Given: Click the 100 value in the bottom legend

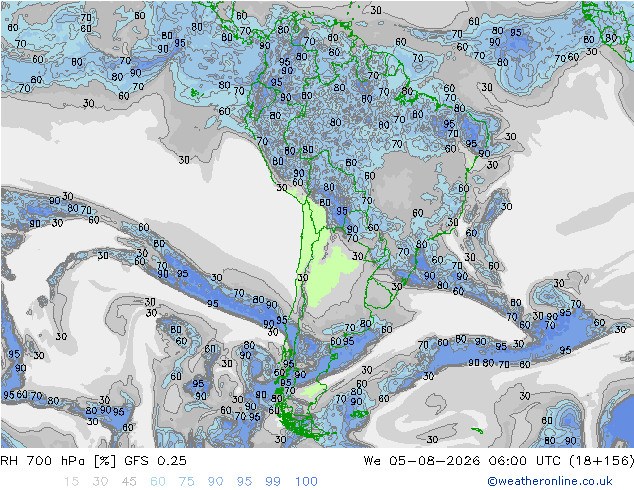Looking at the screenshot, I should pos(306,482).
